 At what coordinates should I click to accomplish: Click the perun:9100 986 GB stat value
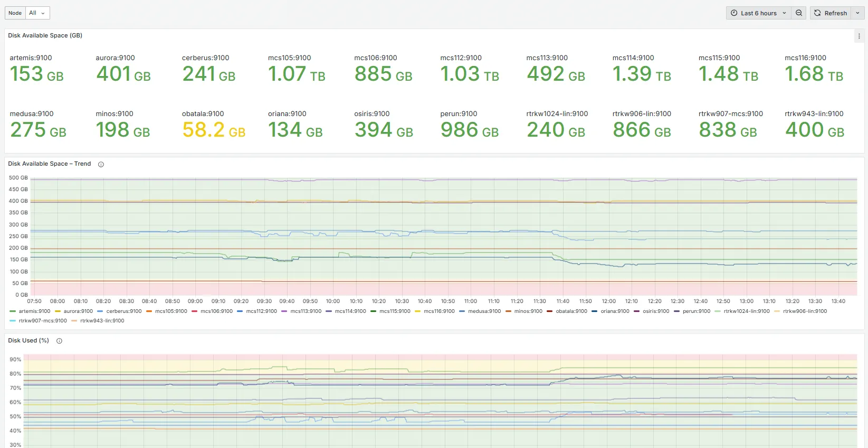470,130
